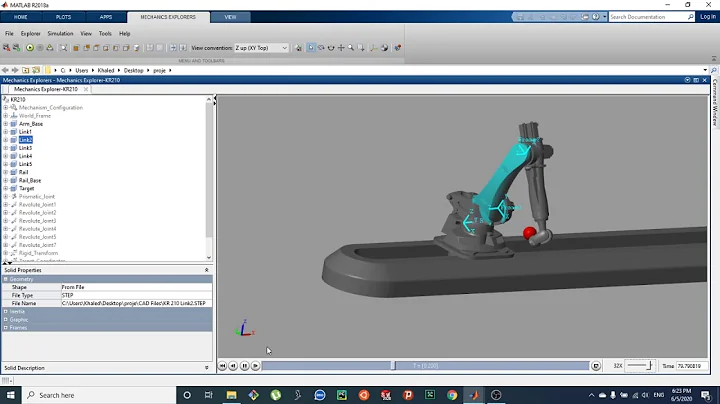Go back using folder navigation arrow
The width and height of the screenshot is (720, 404).
[x=5, y=70]
